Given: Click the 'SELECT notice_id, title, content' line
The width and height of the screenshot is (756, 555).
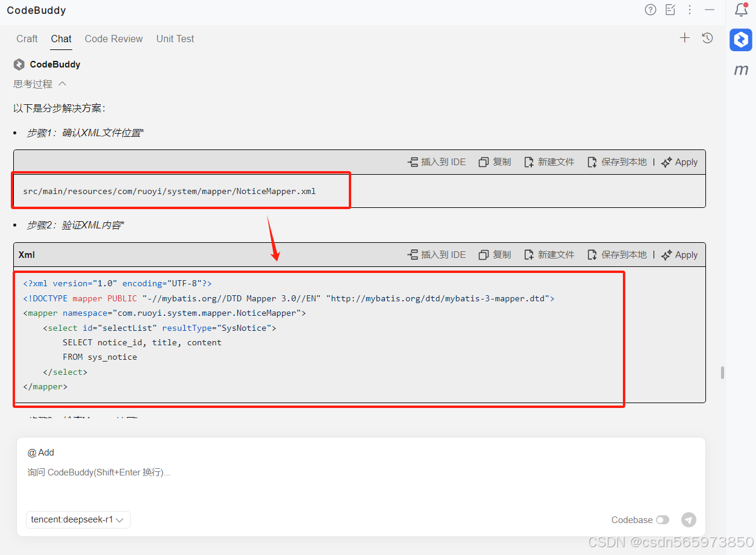Looking at the screenshot, I should pyautogui.click(x=142, y=342).
